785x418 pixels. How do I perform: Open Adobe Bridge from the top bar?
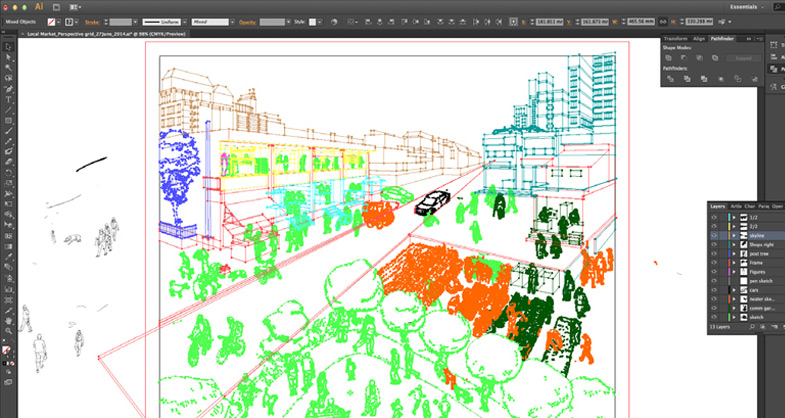coord(56,7)
